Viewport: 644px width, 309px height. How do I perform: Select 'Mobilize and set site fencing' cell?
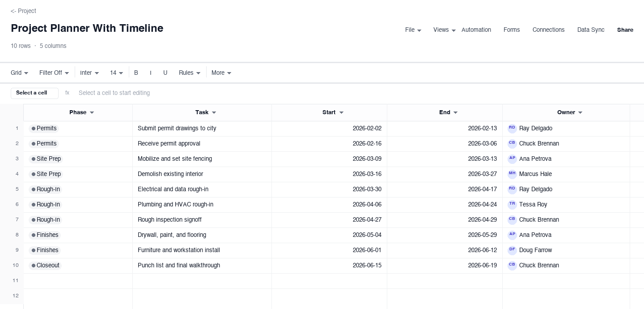[x=202, y=159]
